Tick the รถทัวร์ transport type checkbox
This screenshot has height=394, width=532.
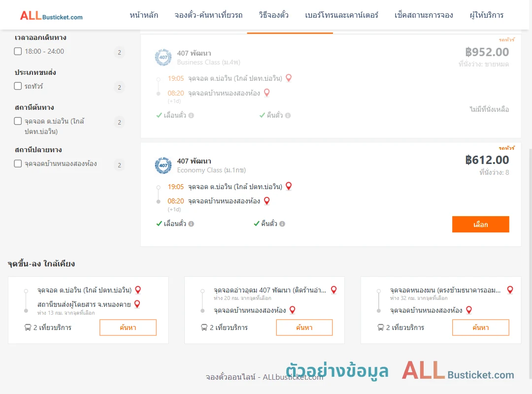18,86
